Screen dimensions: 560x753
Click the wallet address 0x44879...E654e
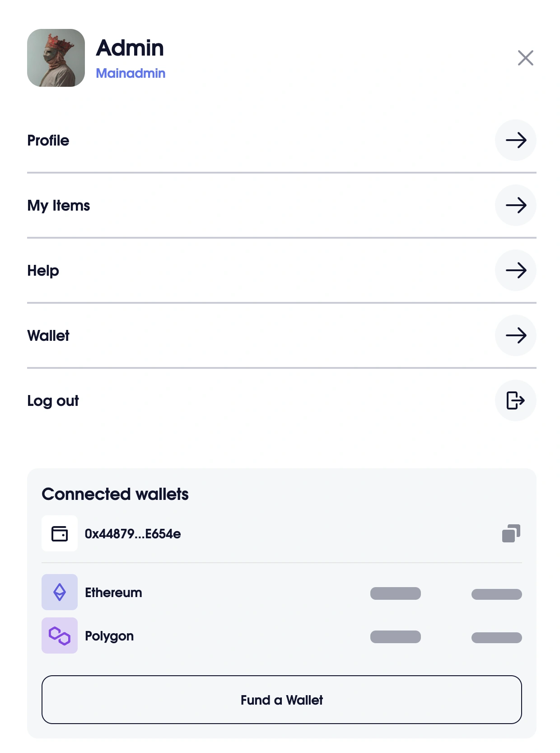[133, 534]
